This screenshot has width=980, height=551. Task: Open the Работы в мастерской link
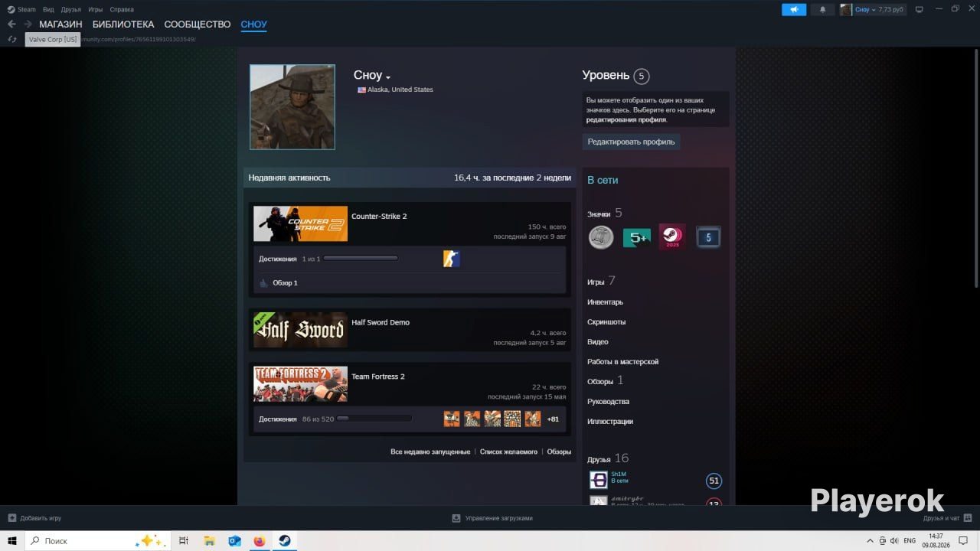tap(622, 362)
